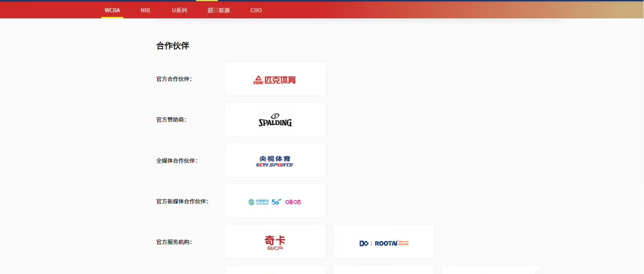Click the 官方赞助商 label
The height and width of the screenshot is (274, 644).
tap(171, 120)
